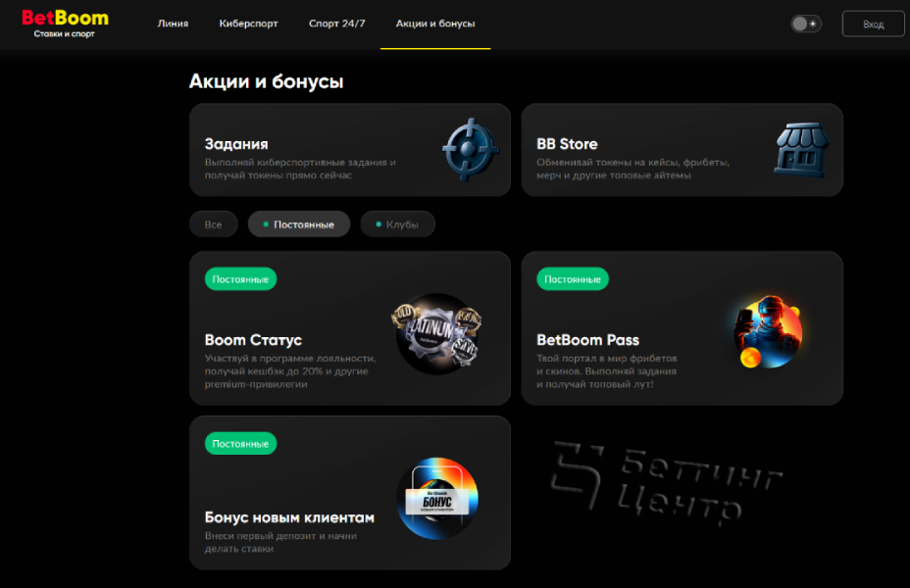Click Постоянные badge on Бонус новым клиентам card
Screen dimensions: 910x588
click(x=240, y=444)
